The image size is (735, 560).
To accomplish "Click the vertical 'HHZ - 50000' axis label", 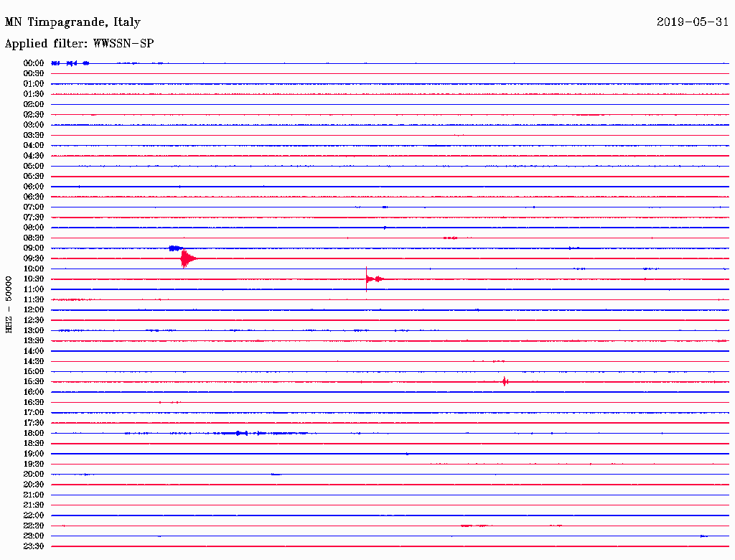I will click(9, 304).
